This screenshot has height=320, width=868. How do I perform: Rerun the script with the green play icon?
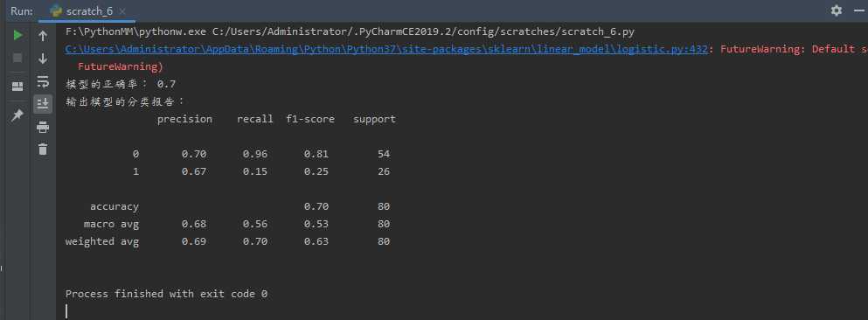pos(17,36)
